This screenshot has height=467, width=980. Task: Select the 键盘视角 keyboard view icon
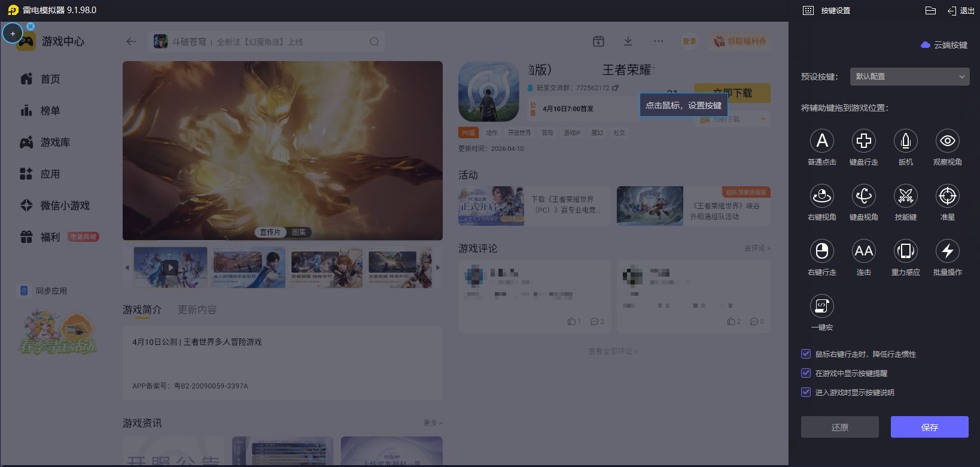pyautogui.click(x=864, y=196)
